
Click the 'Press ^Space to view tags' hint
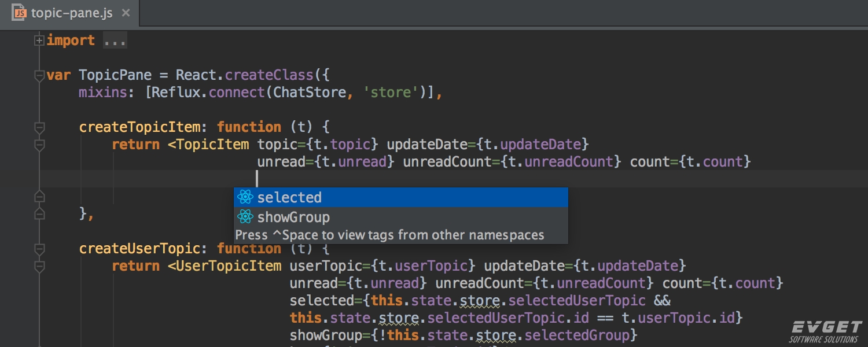click(389, 235)
